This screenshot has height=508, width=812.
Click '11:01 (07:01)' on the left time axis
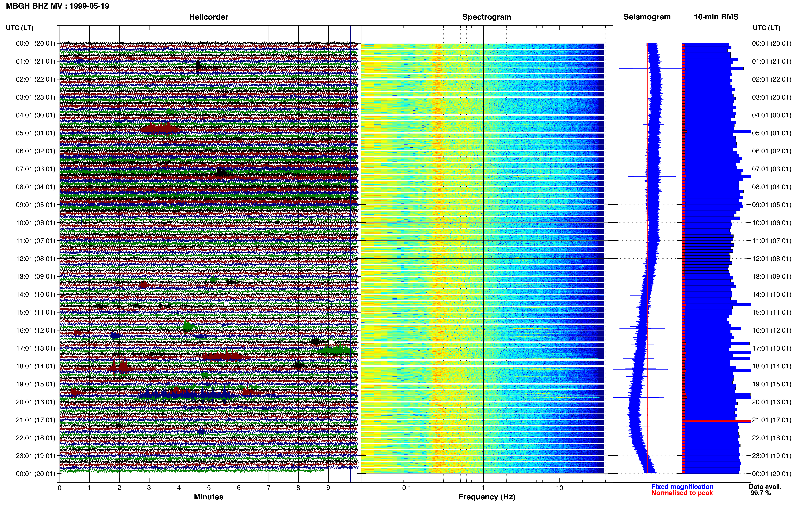click(x=35, y=240)
